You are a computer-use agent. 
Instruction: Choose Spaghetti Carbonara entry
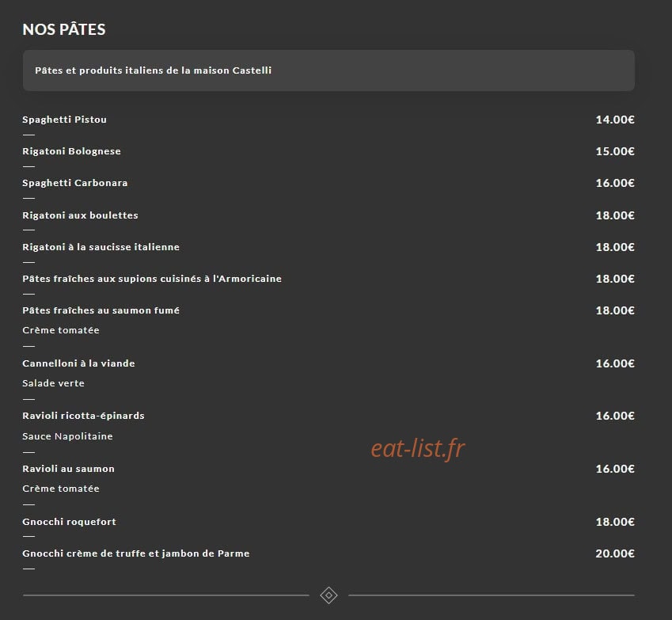75,183
